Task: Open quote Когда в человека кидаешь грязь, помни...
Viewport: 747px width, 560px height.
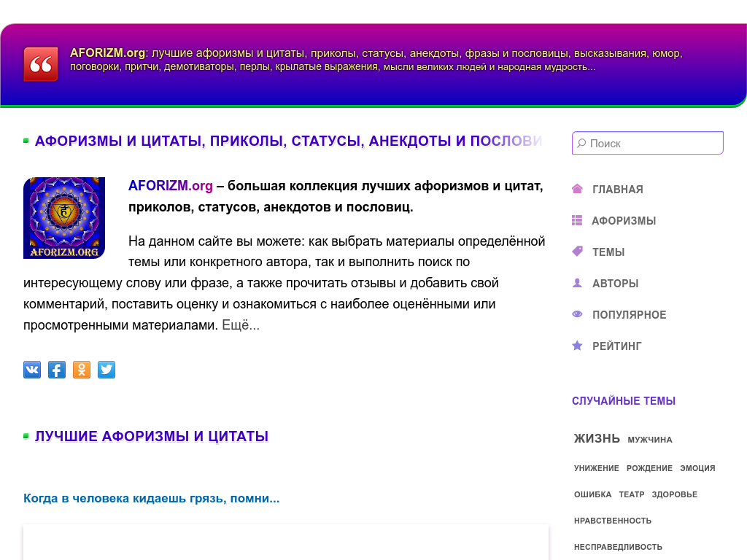Action: pos(152,499)
